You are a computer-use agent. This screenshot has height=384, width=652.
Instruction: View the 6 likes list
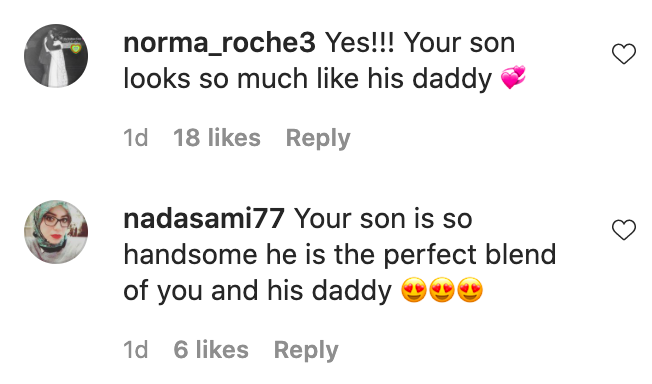click(x=211, y=349)
